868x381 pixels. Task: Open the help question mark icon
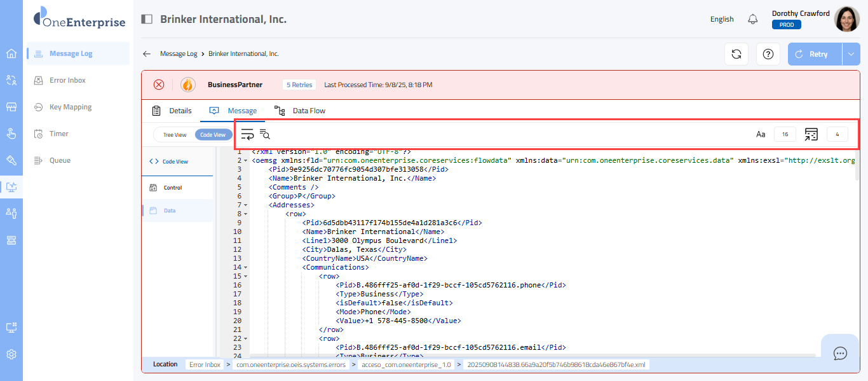(768, 54)
